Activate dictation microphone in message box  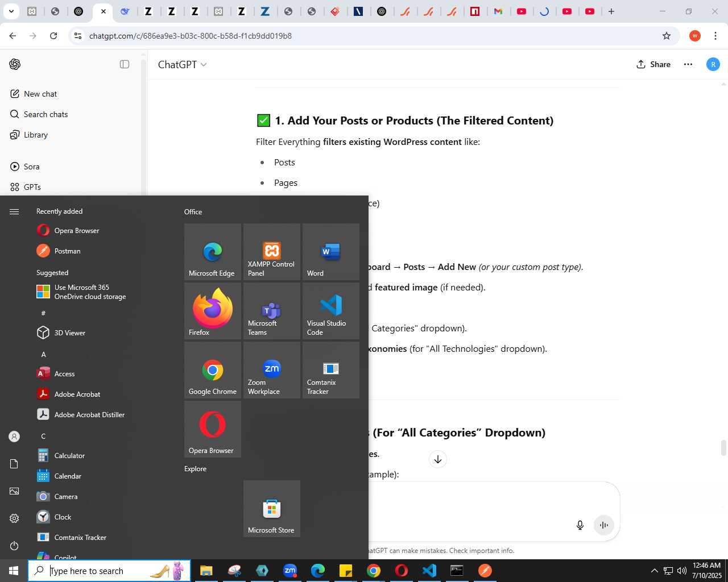pos(580,525)
